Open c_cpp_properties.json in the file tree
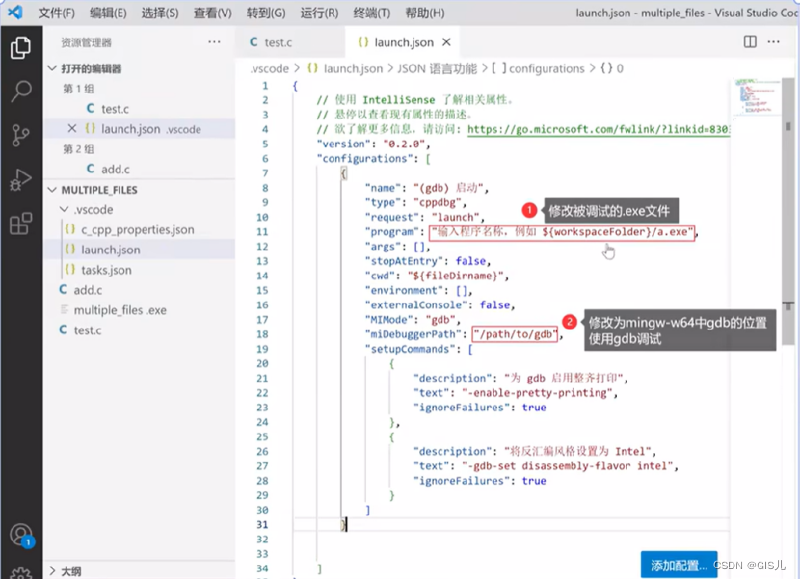This screenshot has width=800, height=580. (x=139, y=230)
